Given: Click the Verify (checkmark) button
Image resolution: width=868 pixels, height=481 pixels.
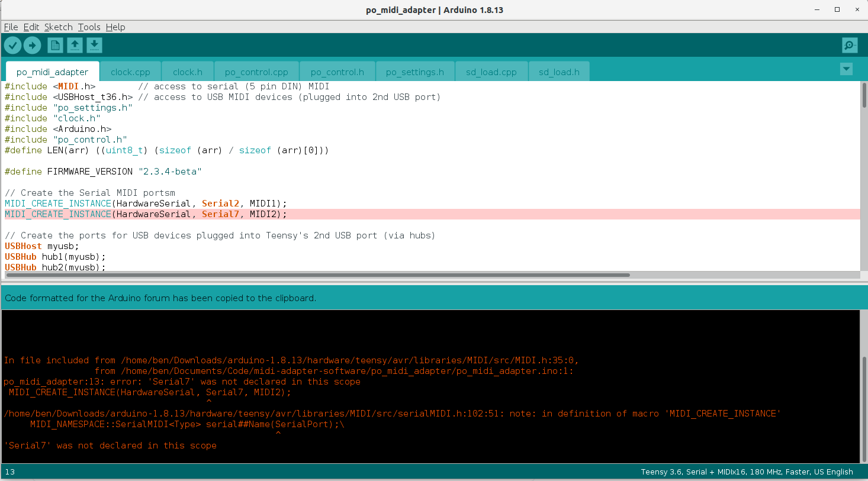Looking at the screenshot, I should [x=12, y=45].
